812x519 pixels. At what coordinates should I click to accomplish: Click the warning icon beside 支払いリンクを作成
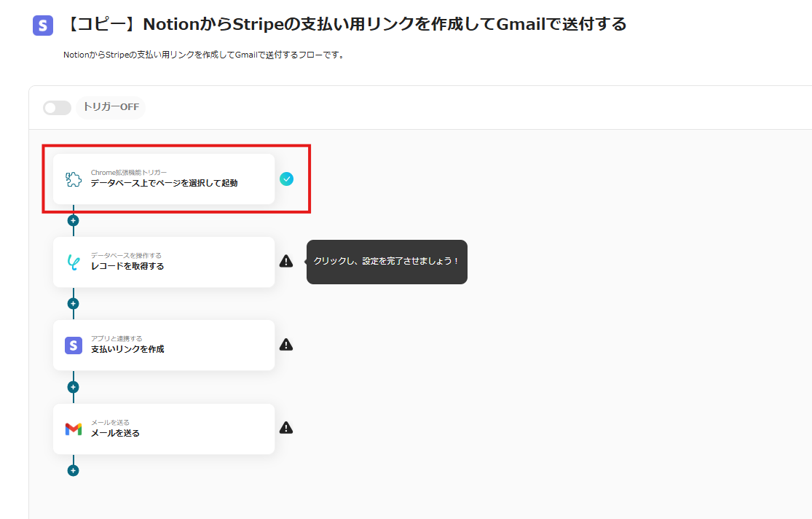[x=286, y=344]
